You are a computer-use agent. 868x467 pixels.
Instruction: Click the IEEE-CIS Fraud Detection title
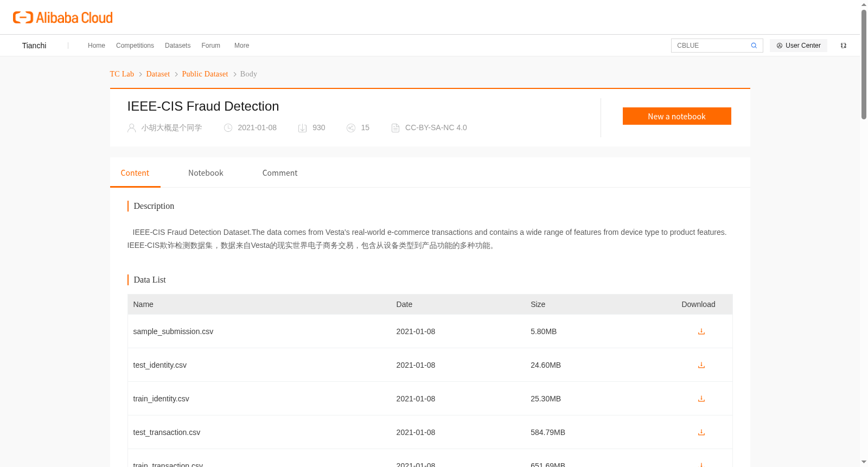pyautogui.click(x=203, y=106)
